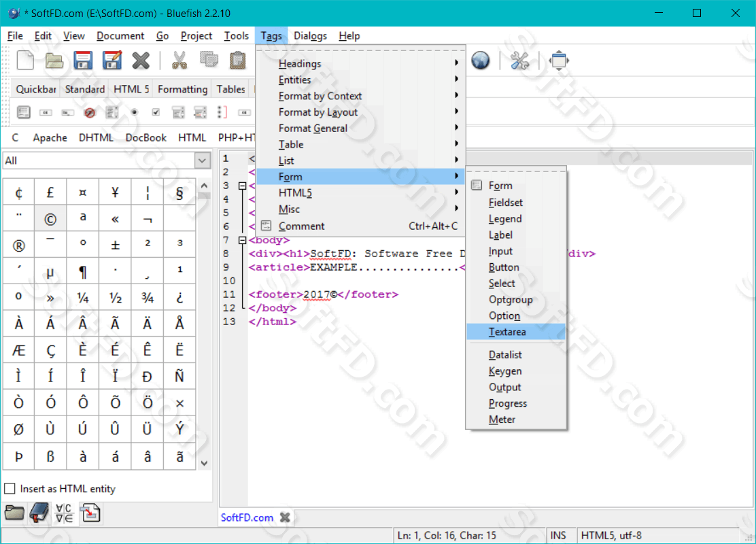
Task: Insert the registered trademark symbol
Action: (18, 245)
